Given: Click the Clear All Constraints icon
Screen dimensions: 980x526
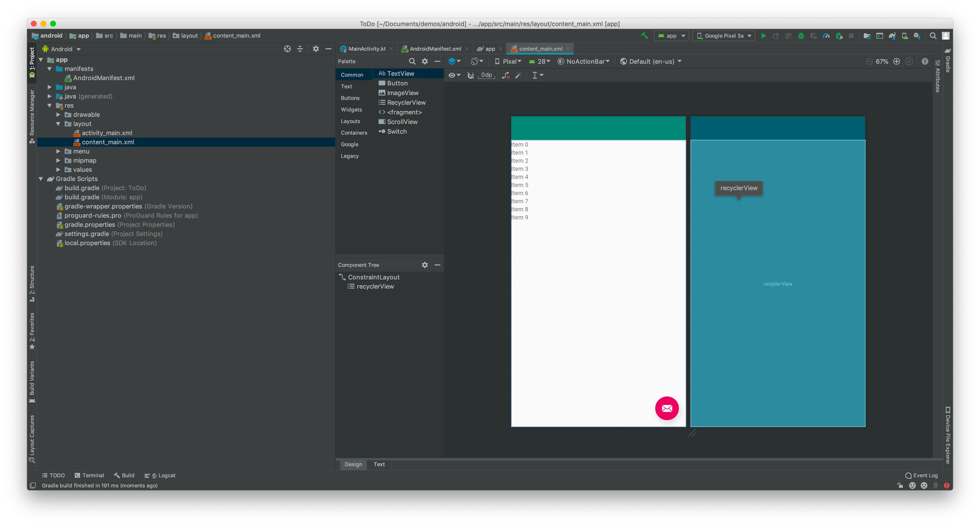Looking at the screenshot, I should coord(506,75).
